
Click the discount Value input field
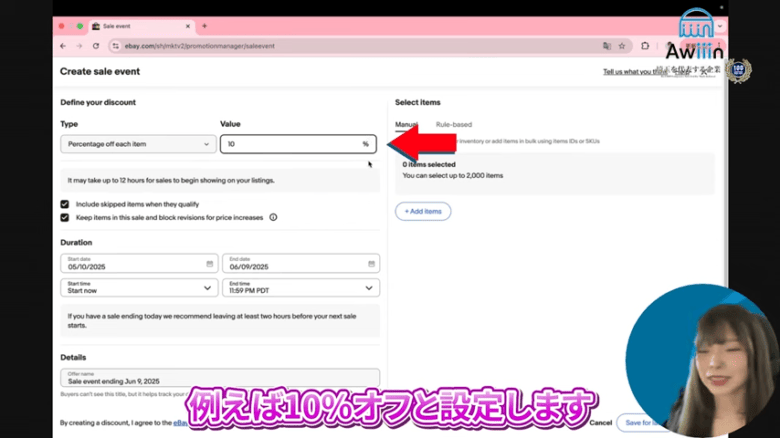(x=298, y=144)
